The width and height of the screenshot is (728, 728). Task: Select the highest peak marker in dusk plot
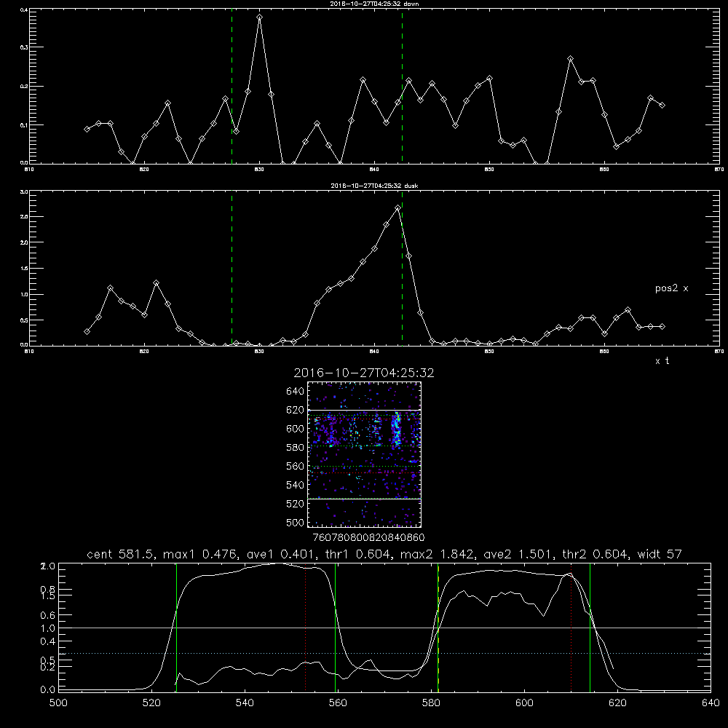click(397, 208)
